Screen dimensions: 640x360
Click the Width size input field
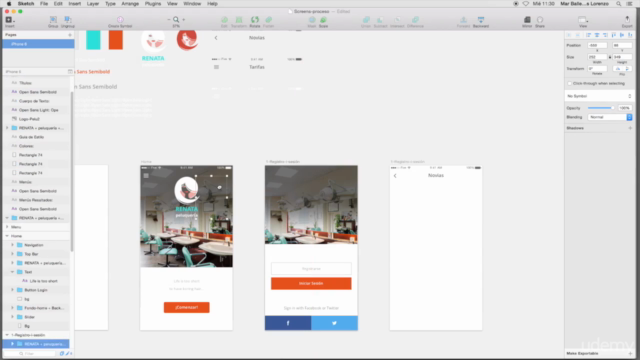tap(597, 57)
